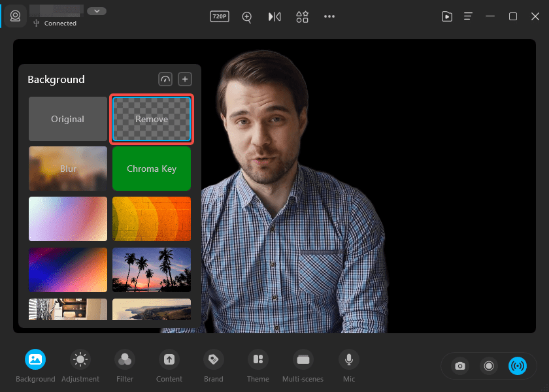Open the effects shapes tool
Screen dimensions: 549x392
click(302, 16)
